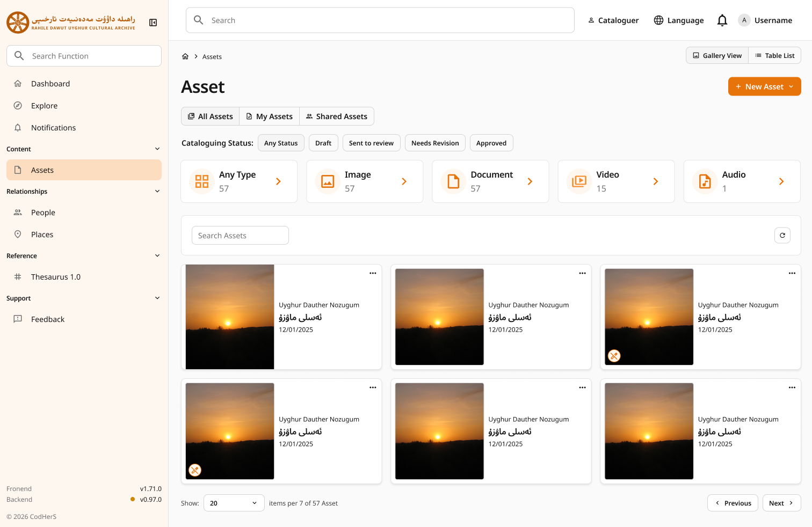This screenshot has width=812, height=527.
Task: Select the Shared Assets tab
Action: coord(337,116)
